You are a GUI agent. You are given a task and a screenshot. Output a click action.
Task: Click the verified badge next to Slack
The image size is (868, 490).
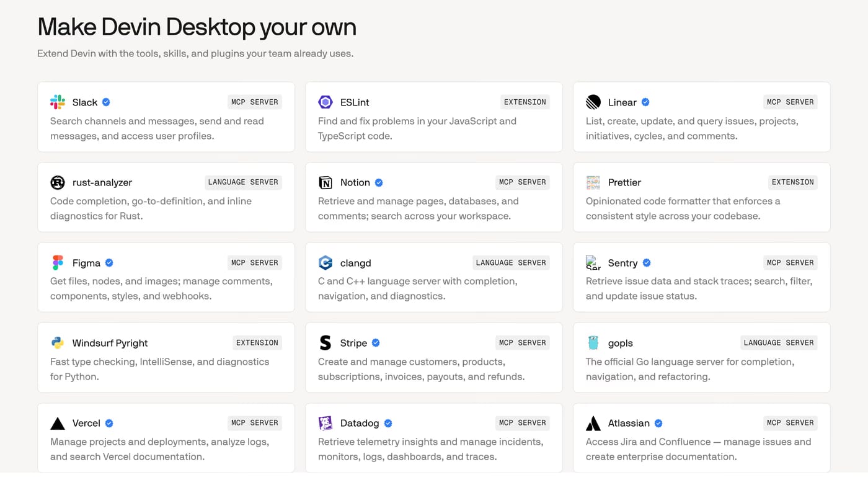coord(106,102)
